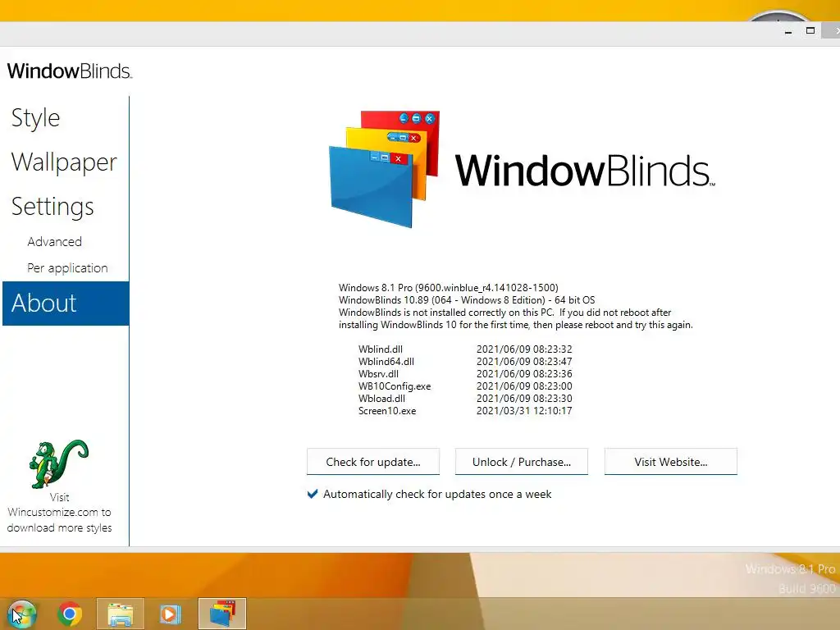Select the Advanced settings sub-item
The width and height of the screenshot is (840, 630).
tap(55, 242)
